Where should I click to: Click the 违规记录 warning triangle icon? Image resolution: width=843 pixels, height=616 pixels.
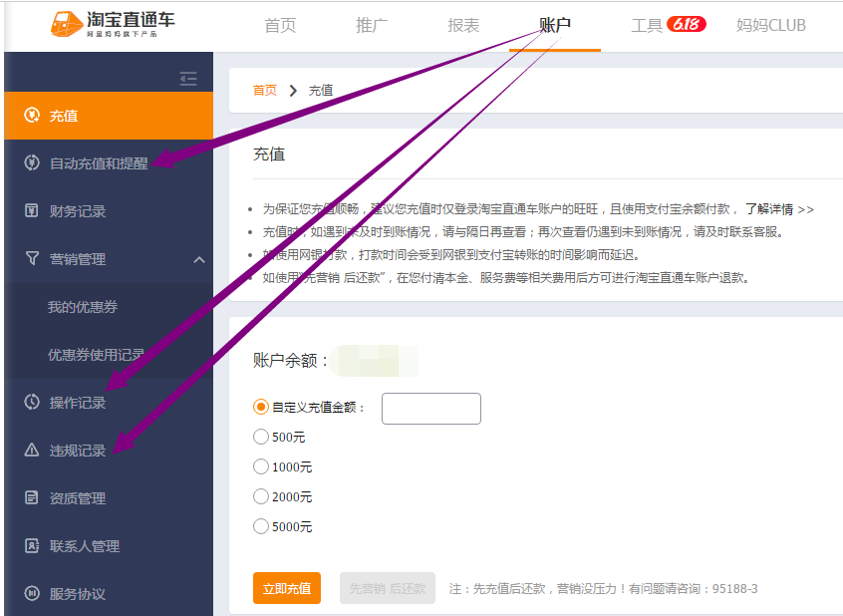point(32,450)
